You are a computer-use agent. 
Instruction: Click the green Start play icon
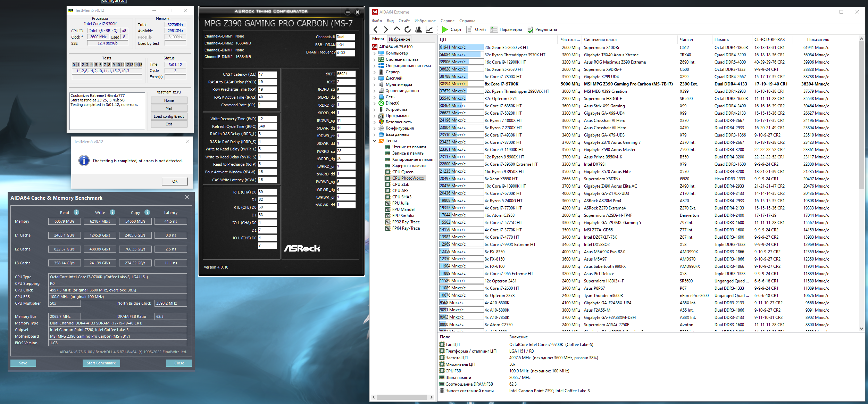(x=445, y=30)
